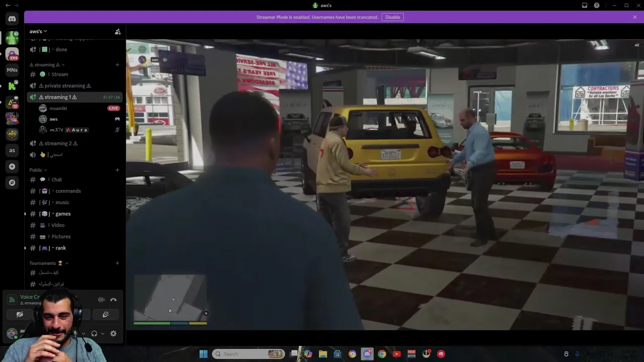Open Copilot icon in taskbar
The image size is (644, 362).
click(x=308, y=354)
